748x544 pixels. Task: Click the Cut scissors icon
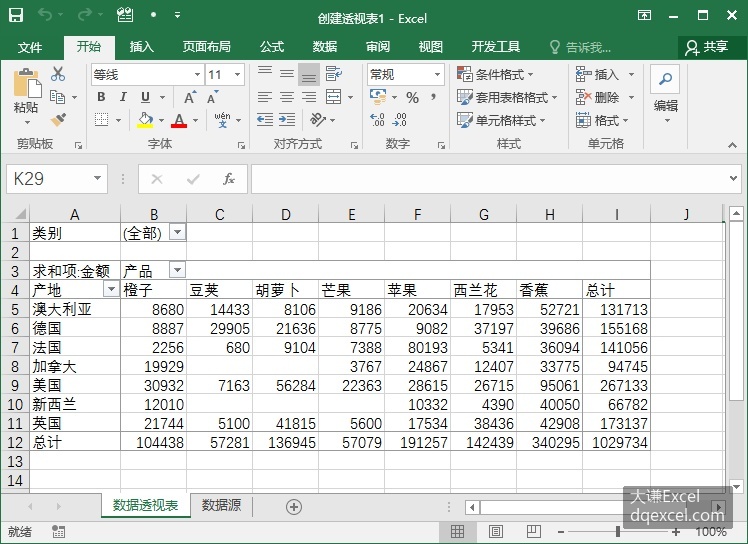pyautogui.click(x=58, y=74)
